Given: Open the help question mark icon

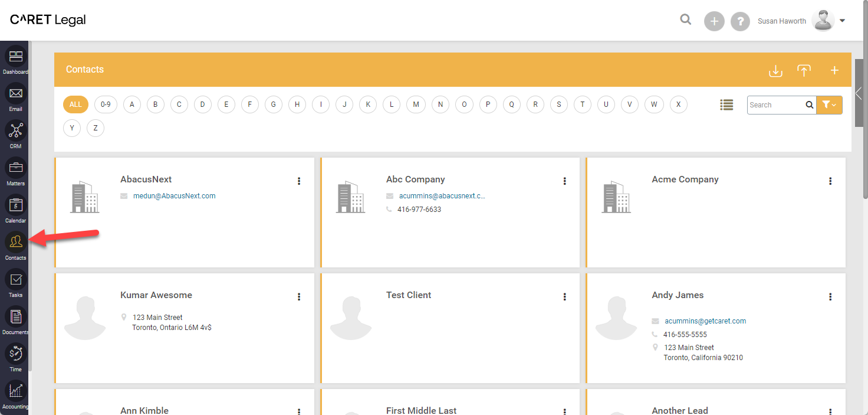Looking at the screenshot, I should click(x=740, y=21).
